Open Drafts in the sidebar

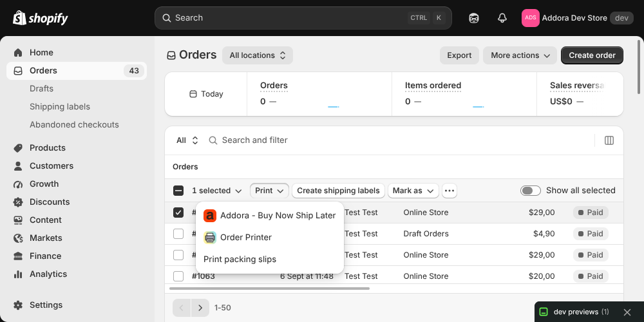point(41,89)
